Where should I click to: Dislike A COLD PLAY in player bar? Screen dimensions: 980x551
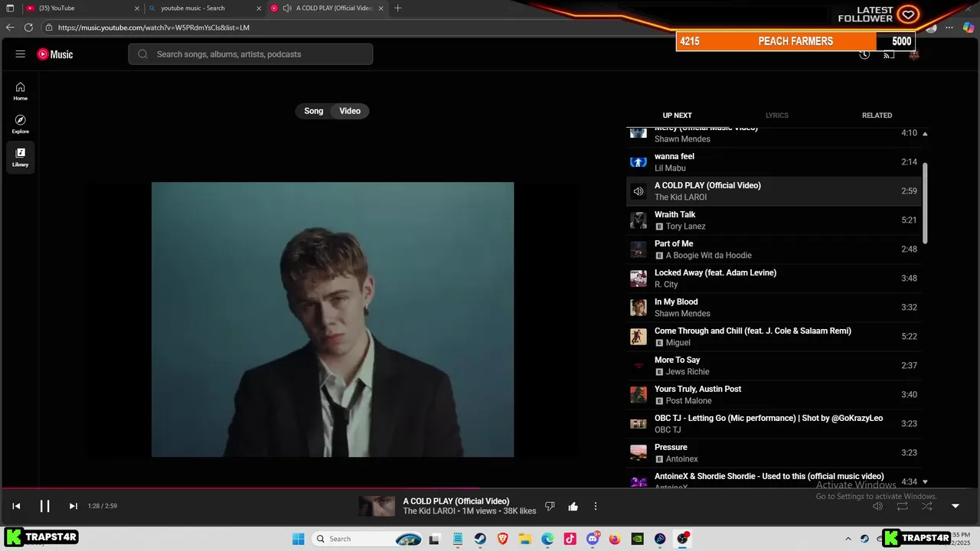(x=549, y=506)
